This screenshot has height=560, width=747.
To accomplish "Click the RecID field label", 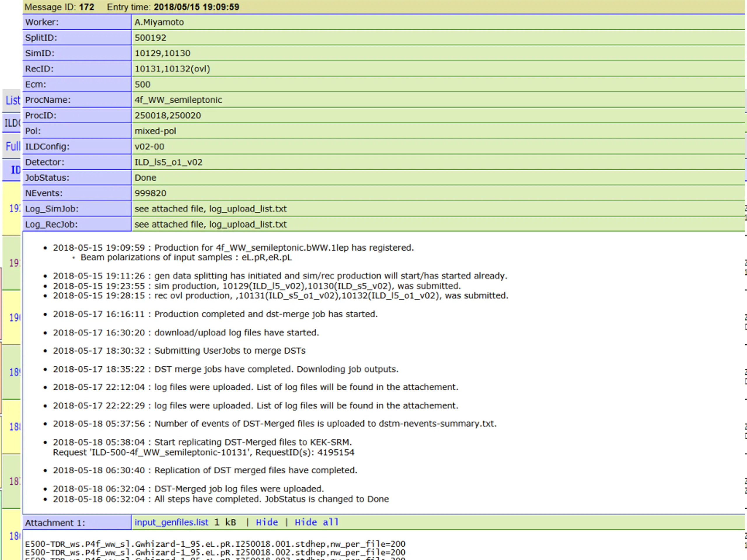I will click(39, 69).
